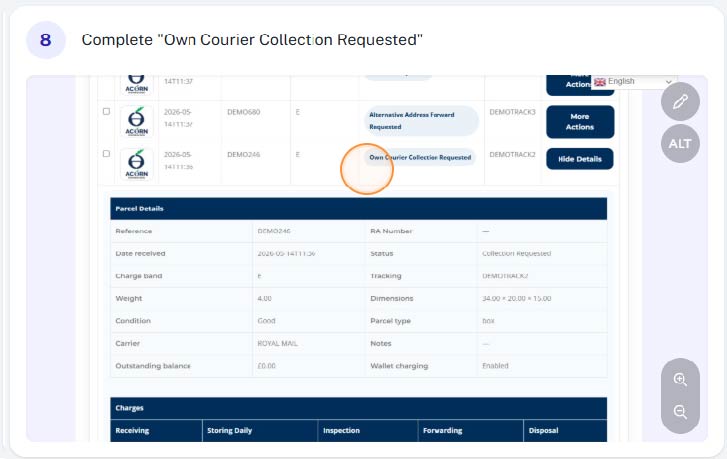Zoom out with the magnifier minus icon
727x459 pixels.
(x=680, y=412)
